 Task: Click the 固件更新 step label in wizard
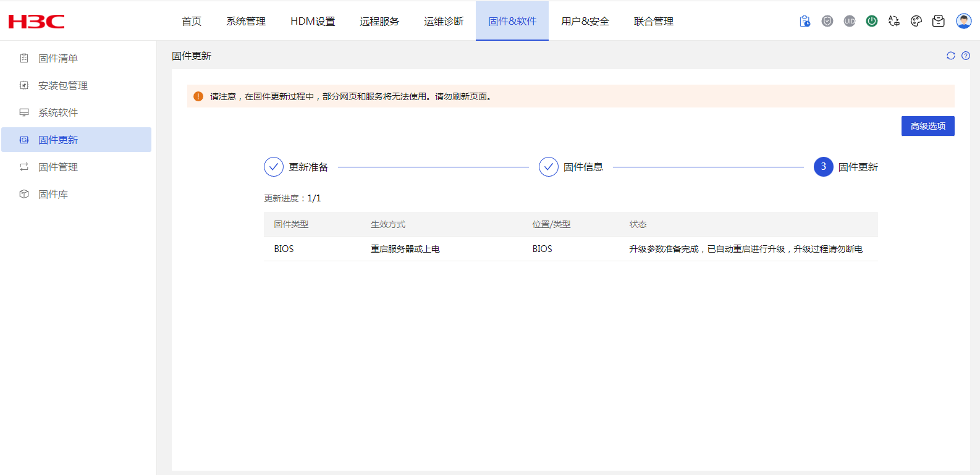pyautogui.click(x=858, y=167)
